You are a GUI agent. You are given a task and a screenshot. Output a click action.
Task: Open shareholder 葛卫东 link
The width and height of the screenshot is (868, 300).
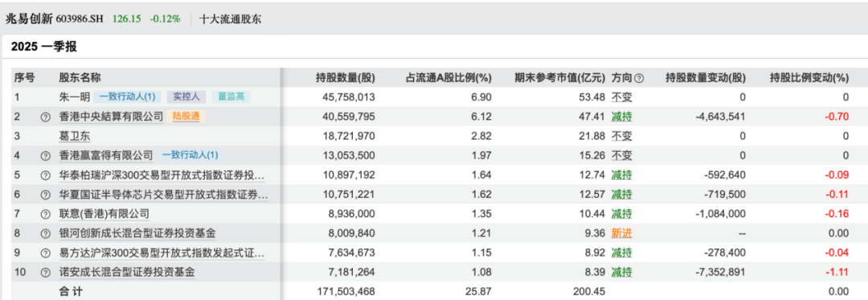[x=74, y=136]
